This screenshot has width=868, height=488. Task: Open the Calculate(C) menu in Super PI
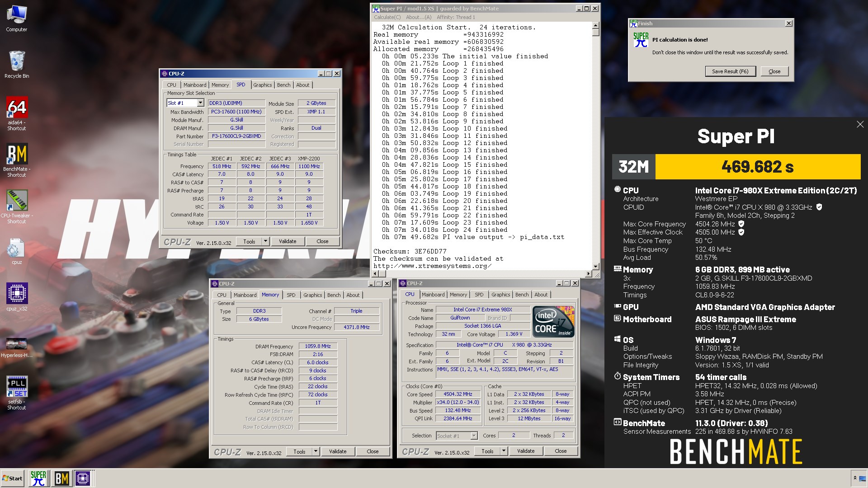(x=387, y=17)
